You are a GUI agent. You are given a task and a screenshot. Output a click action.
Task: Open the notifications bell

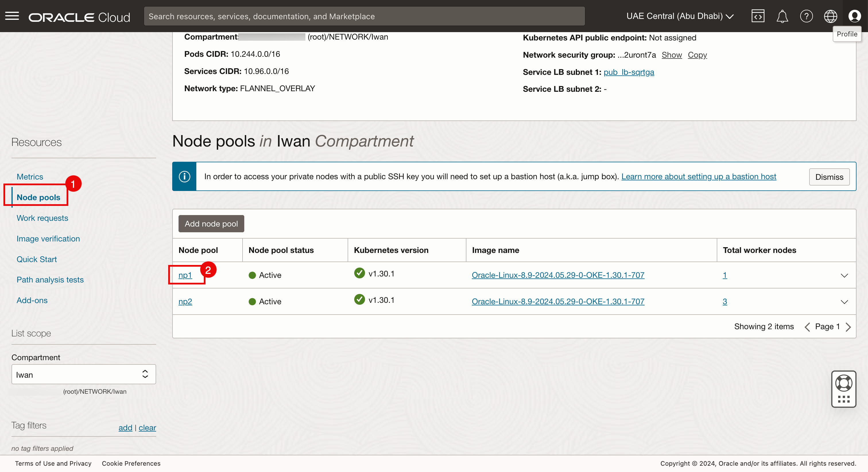coord(782,16)
